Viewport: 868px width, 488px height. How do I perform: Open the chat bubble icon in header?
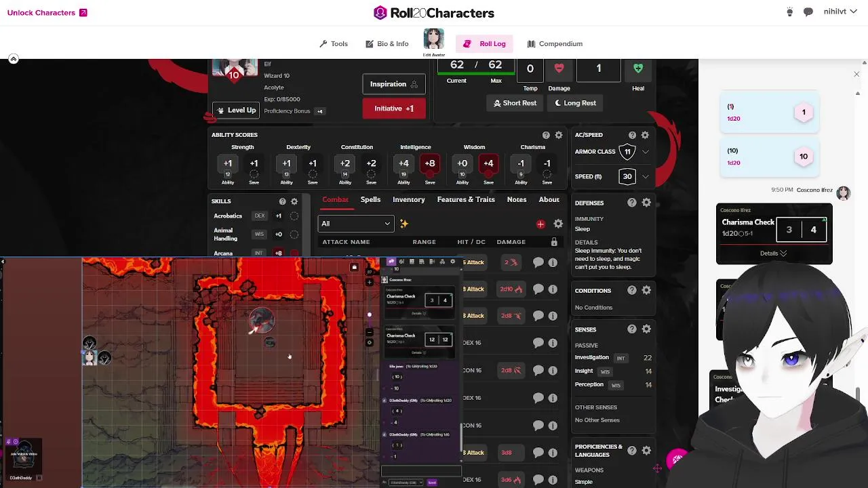pyautogui.click(x=808, y=12)
